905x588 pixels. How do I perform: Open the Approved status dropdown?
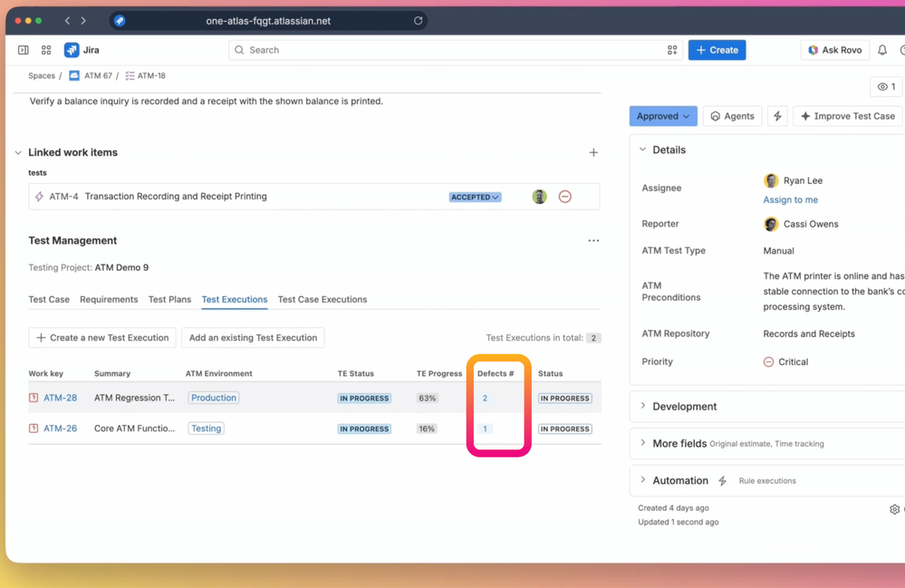point(663,116)
